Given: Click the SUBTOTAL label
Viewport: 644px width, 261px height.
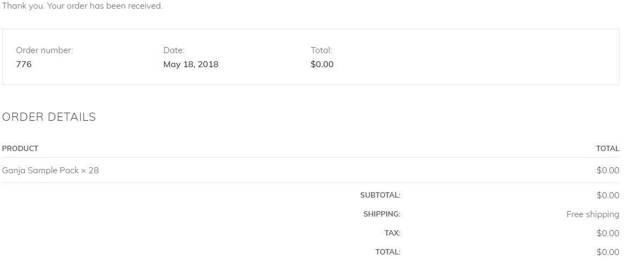Looking at the screenshot, I should [x=380, y=195].
